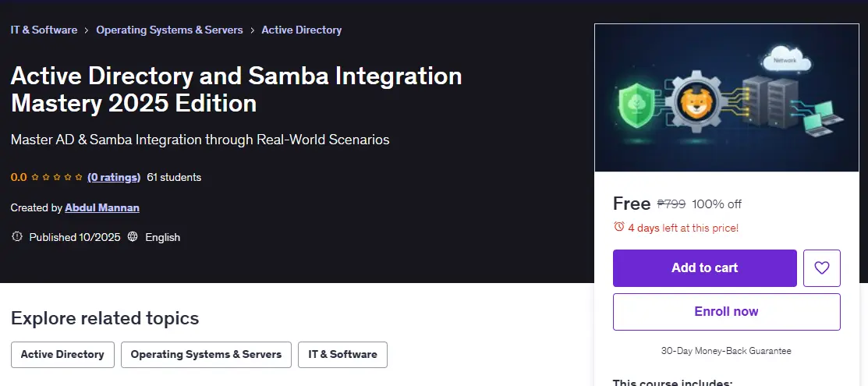Screen dimensions: 868x386
Task: Click the heart wishlist icon button
Action: (x=821, y=268)
